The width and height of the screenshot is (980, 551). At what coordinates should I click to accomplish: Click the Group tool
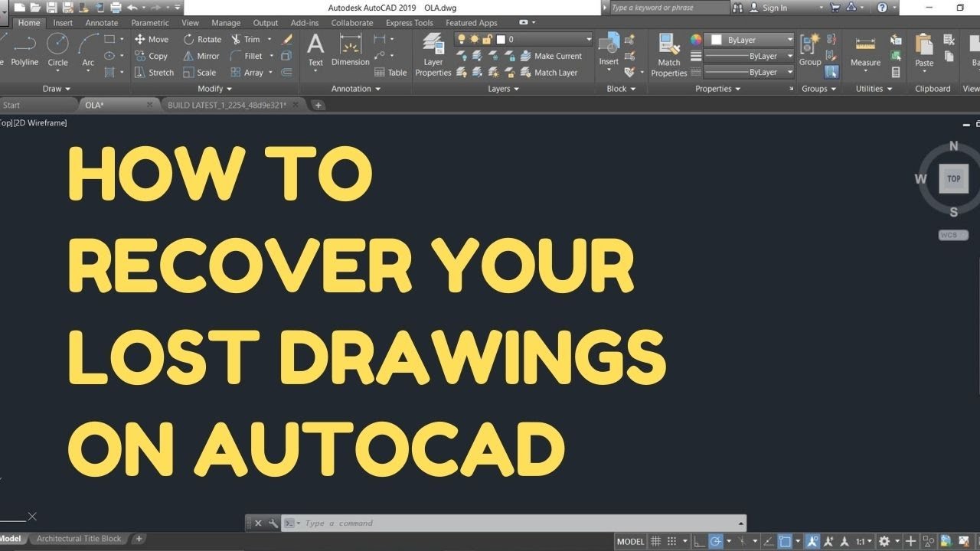tap(810, 51)
